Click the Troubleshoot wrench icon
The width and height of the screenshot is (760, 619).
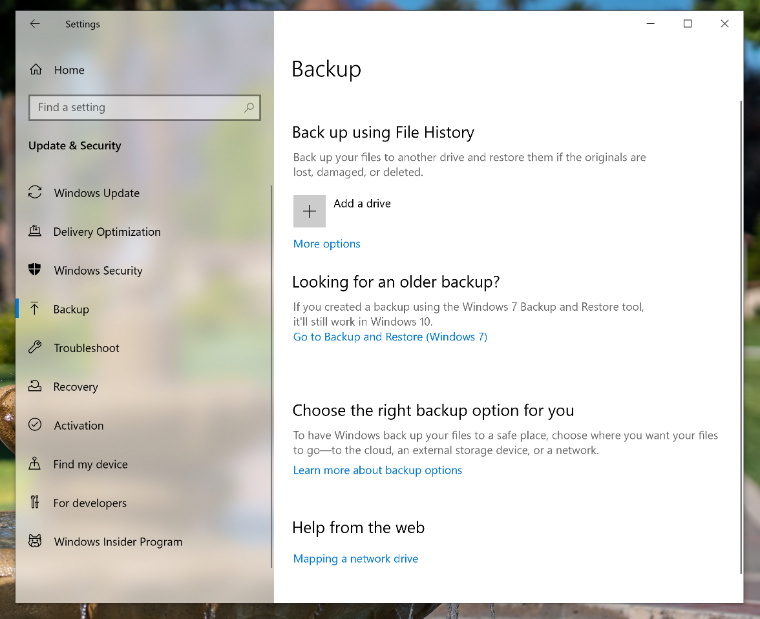[x=35, y=347]
